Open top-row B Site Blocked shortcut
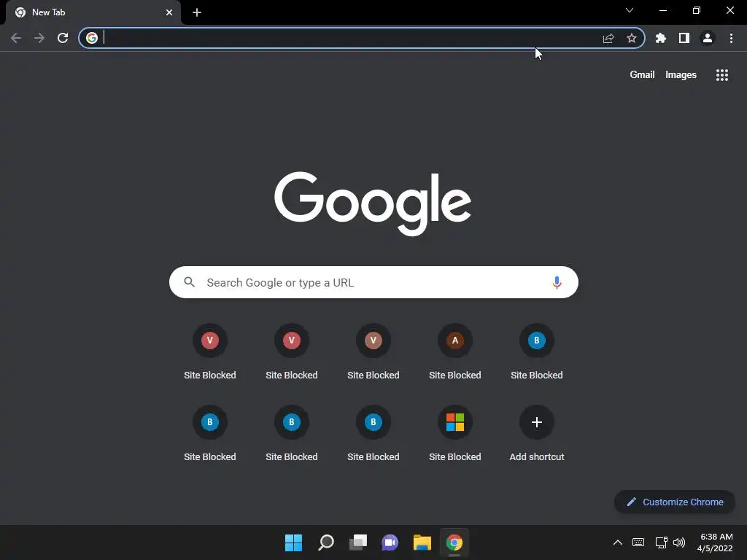 pos(537,352)
